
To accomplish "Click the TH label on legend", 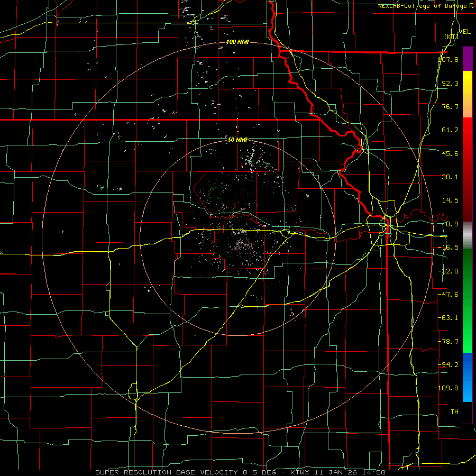I will (x=454, y=411).
